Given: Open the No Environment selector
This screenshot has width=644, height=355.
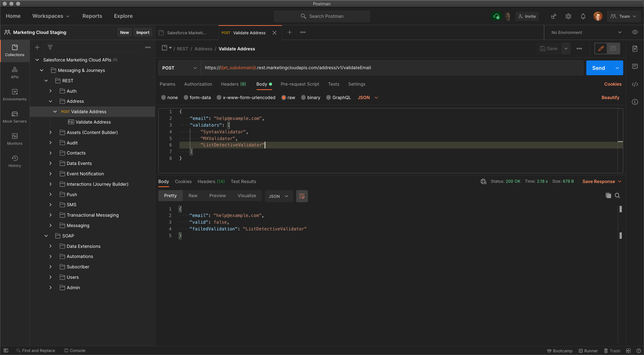Looking at the screenshot, I should pyautogui.click(x=586, y=32).
